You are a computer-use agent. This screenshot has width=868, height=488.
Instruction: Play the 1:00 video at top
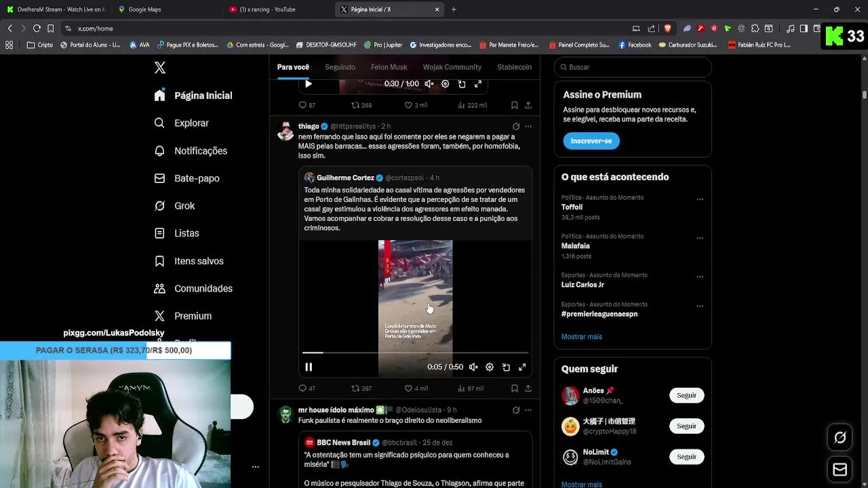click(x=309, y=84)
